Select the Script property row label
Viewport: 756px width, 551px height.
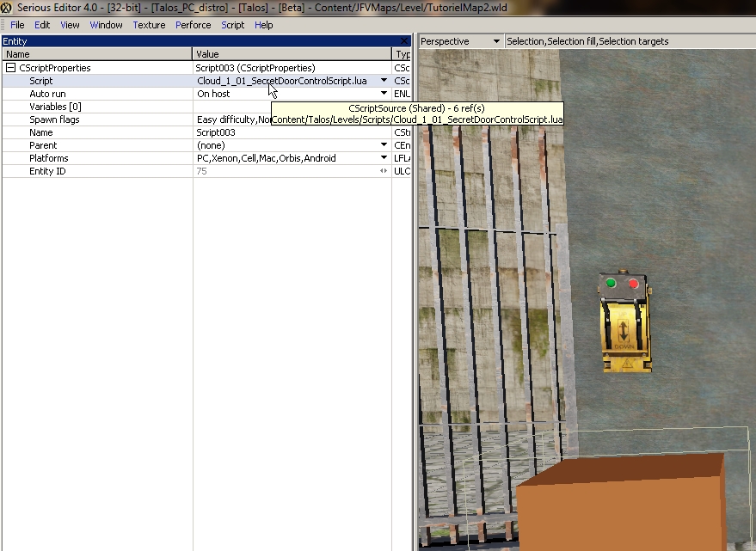tap(41, 81)
